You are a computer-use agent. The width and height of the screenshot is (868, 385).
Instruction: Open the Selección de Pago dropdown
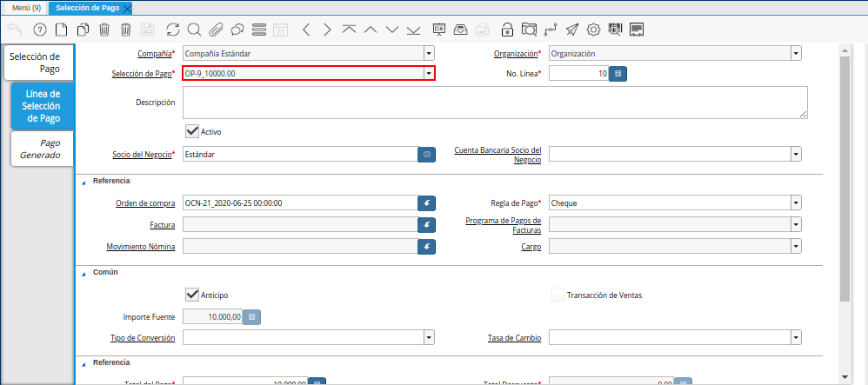click(428, 74)
